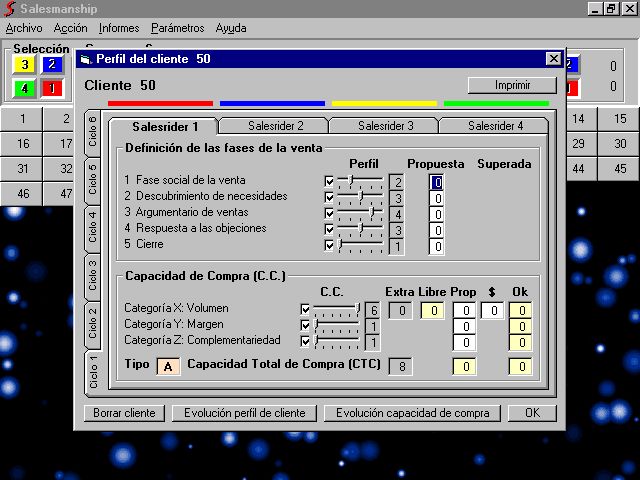
Task: Click the Propuesta field for Fase social
Action: click(436, 182)
